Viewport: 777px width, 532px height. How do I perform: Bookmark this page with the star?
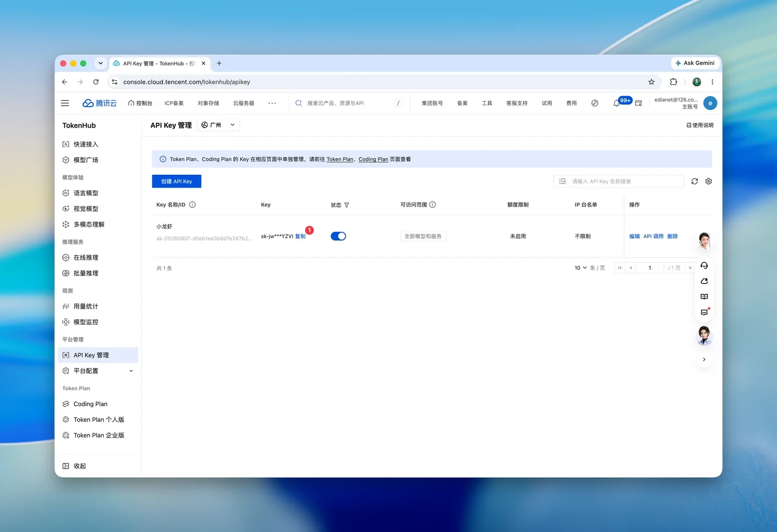tap(651, 82)
